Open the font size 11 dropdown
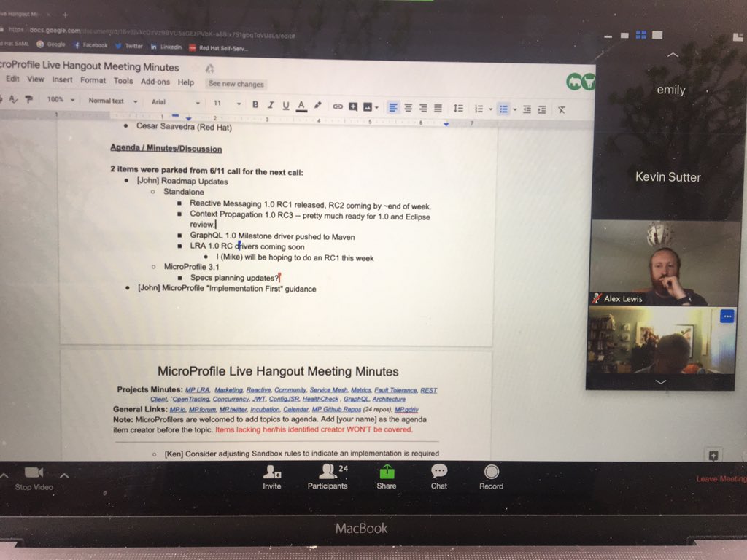 pyautogui.click(x=228, y=103)
